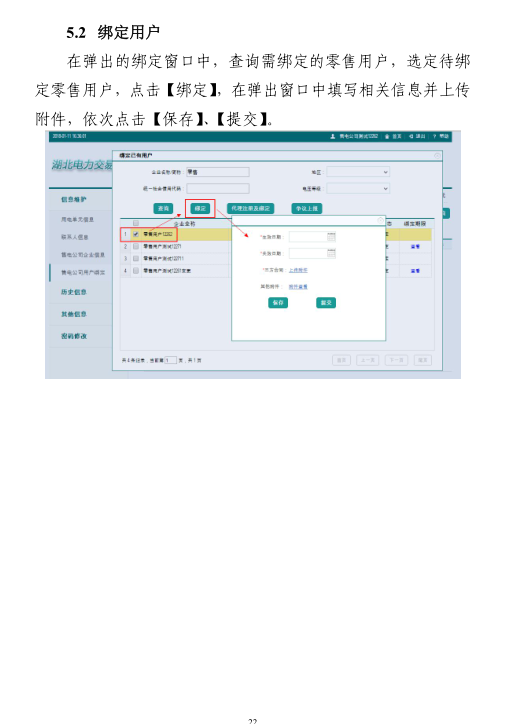The height and width of the screenshot is (724, 527).
Task: Expand the 地区 dropdown
Action: pos(358,172)
